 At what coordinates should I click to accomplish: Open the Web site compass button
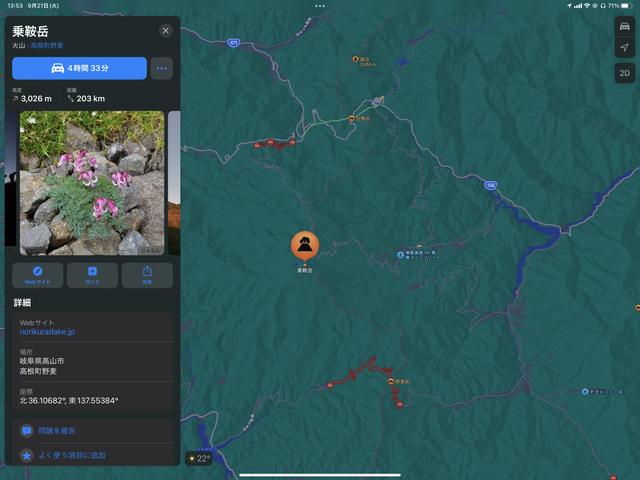[38, 275]
